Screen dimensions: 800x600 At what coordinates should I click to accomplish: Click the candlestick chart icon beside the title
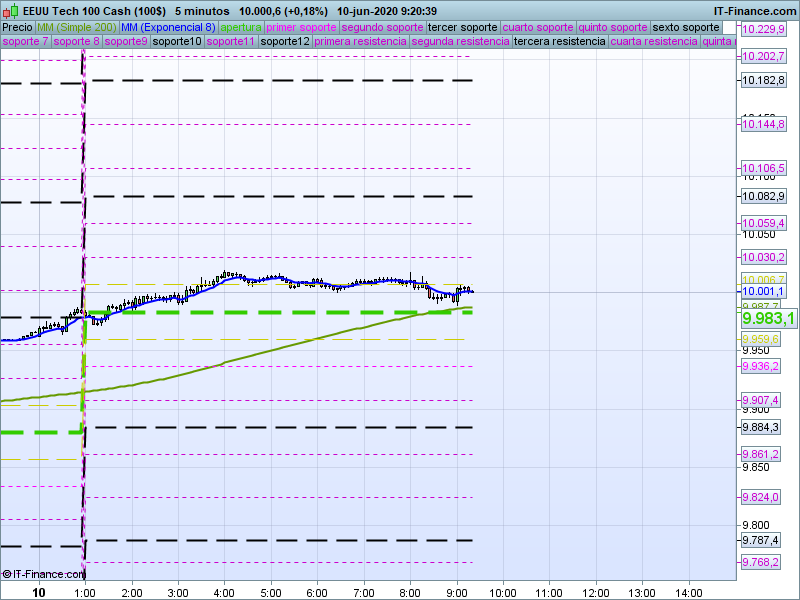click(x=10, y=10)
